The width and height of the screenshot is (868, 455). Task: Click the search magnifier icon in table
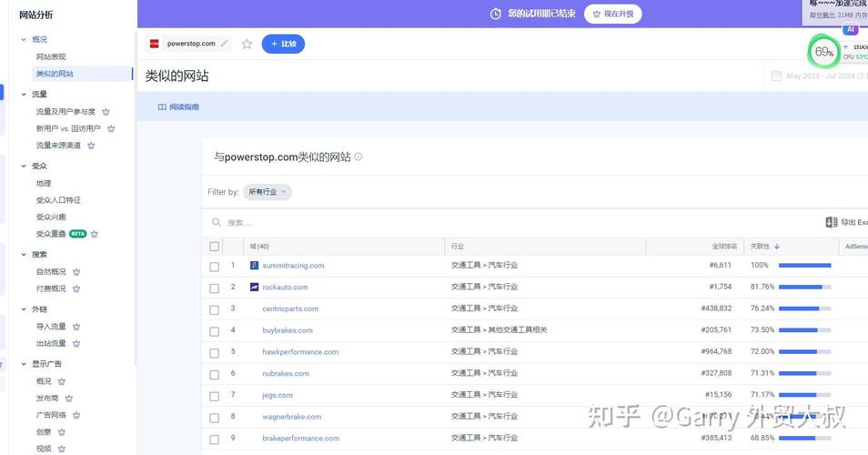coord(217,222)
